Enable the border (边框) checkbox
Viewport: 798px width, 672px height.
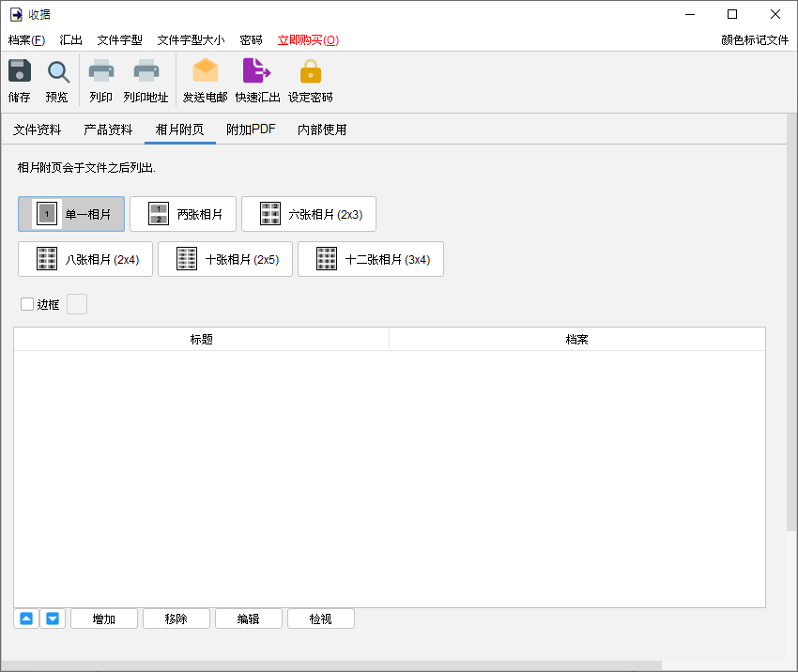(x=27, y=304)
